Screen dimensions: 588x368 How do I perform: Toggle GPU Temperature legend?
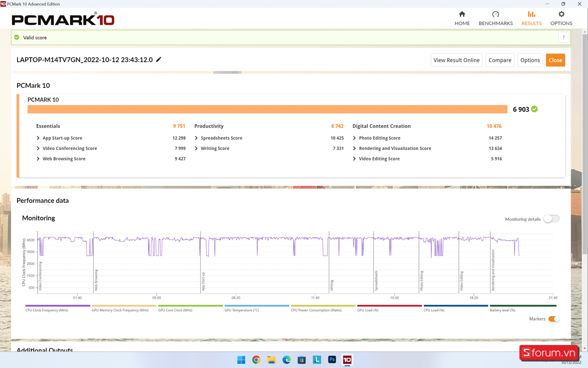(x=257, y=308)
